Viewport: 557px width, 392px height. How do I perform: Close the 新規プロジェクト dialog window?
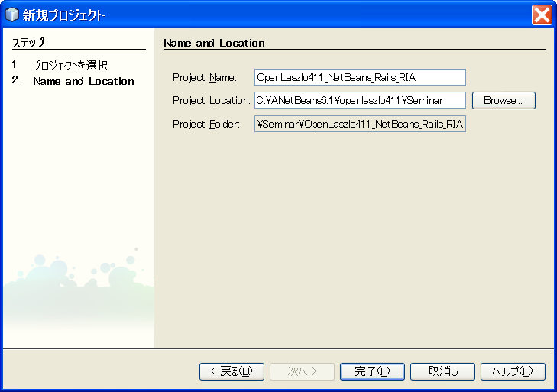click(x=542, y=15)
